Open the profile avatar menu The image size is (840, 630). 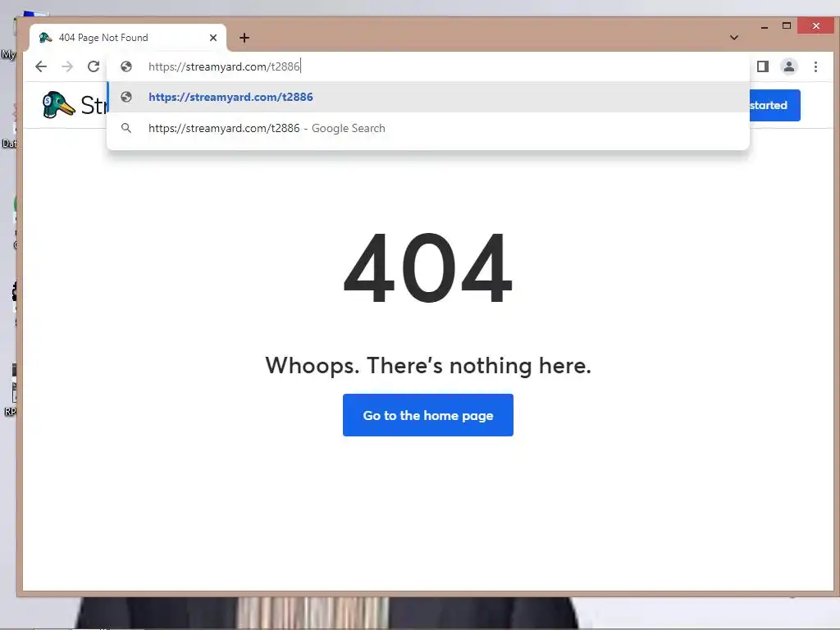tap(789, 66)
